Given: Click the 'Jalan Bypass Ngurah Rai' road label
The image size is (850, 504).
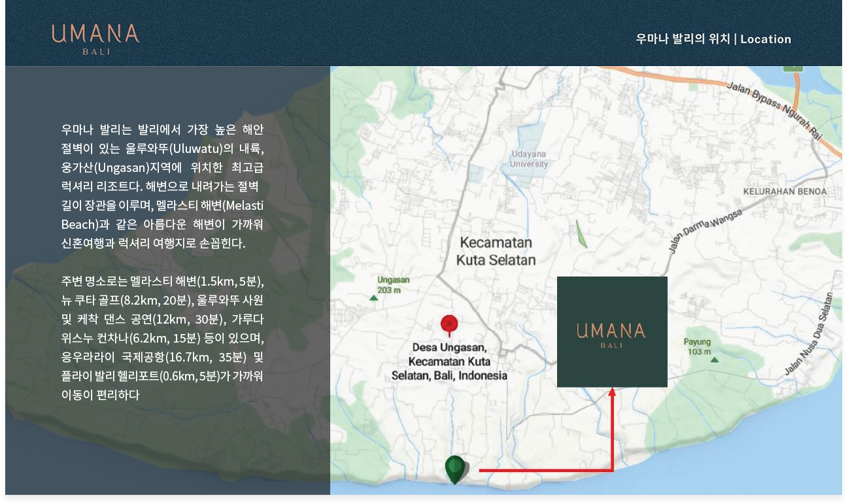Looking at the screenshot, I should click(773, 110).
